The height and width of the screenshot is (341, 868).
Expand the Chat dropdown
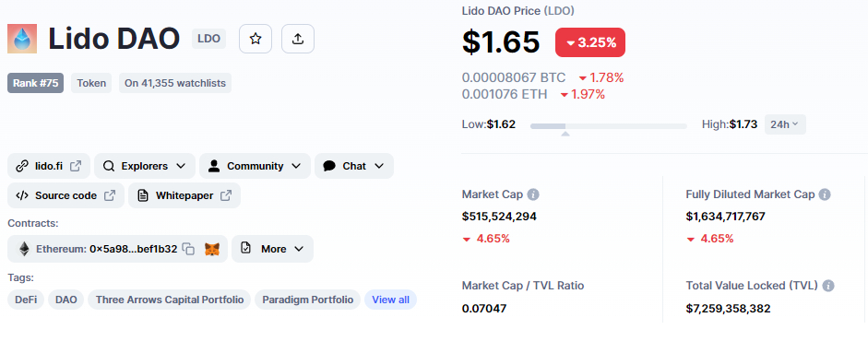(353, 166)
